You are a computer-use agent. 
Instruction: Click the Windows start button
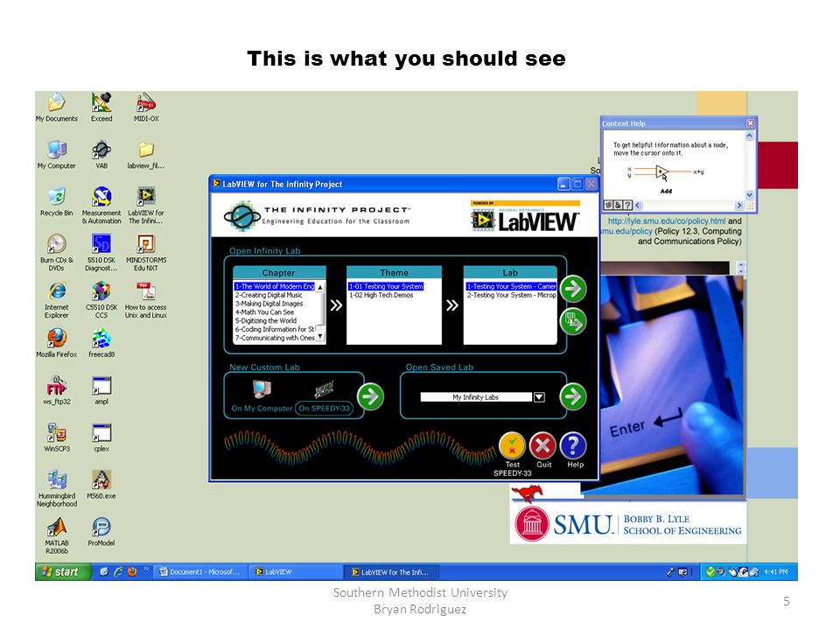point(61,571)
